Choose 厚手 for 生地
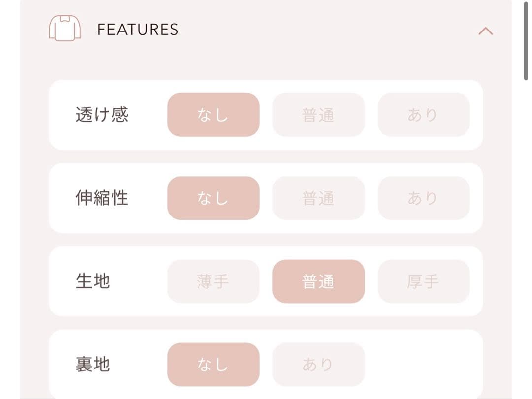The height and width of the screenshot is (399, 532). click(423, 281)
